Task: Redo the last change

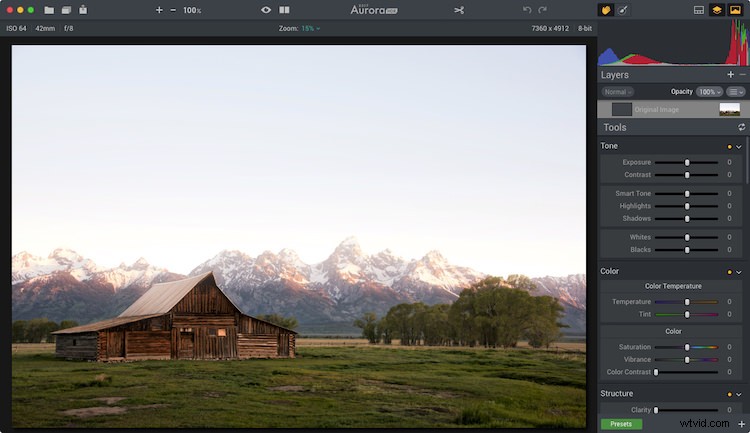Action: point(542,10)
